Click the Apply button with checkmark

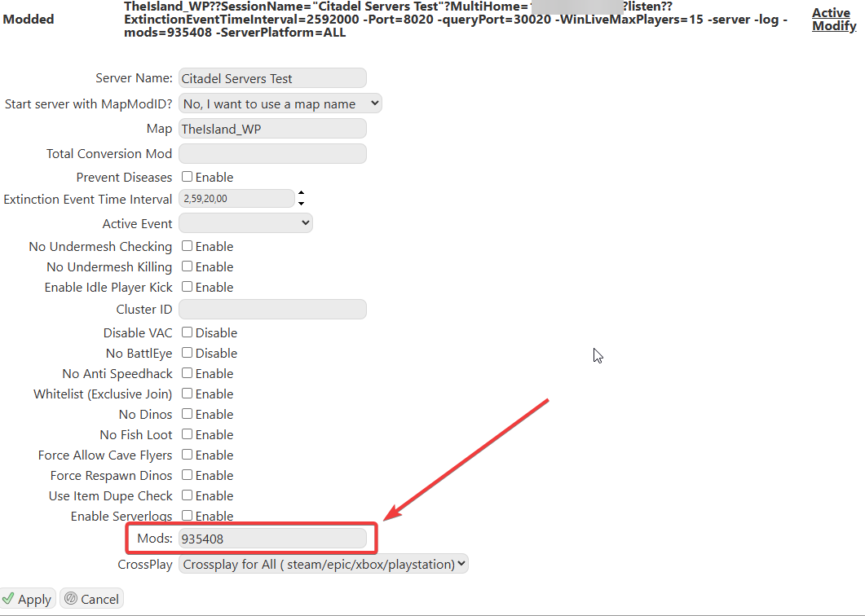pyautogui.click(x=28, y=599)
